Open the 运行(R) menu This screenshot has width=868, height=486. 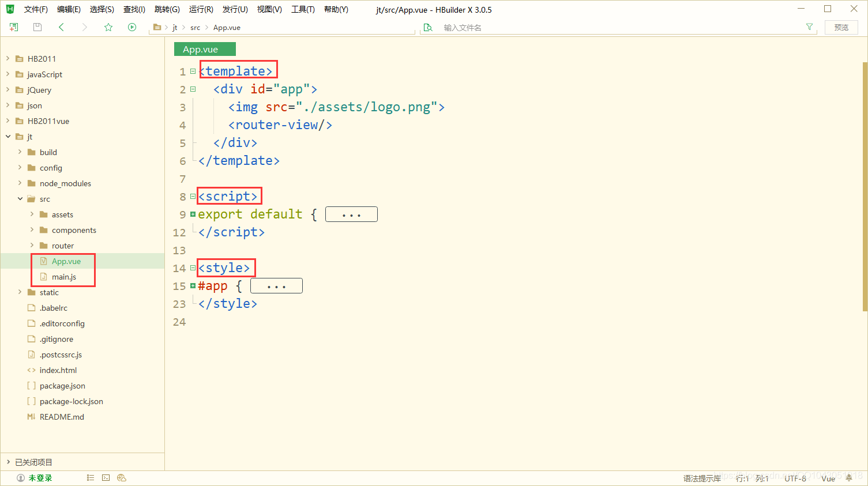(x=201, y=9)
